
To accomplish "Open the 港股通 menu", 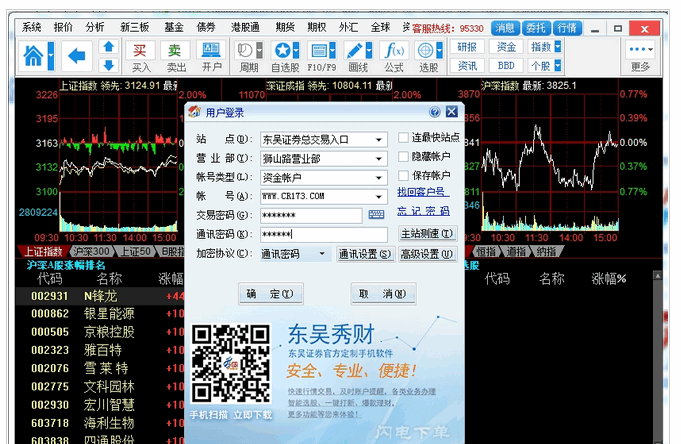I will pyautogui.click(x=245, y=27).
